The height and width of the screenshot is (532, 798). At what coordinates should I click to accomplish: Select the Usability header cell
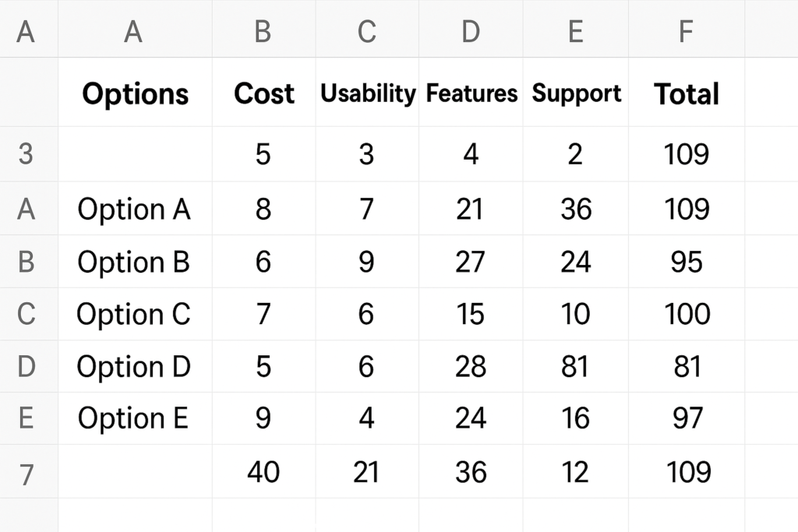pos(368,92)
